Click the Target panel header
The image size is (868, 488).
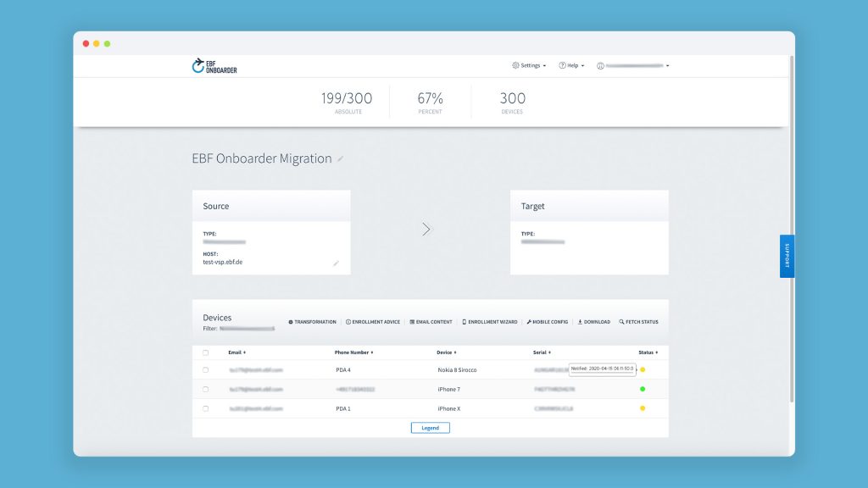(589, 206)
